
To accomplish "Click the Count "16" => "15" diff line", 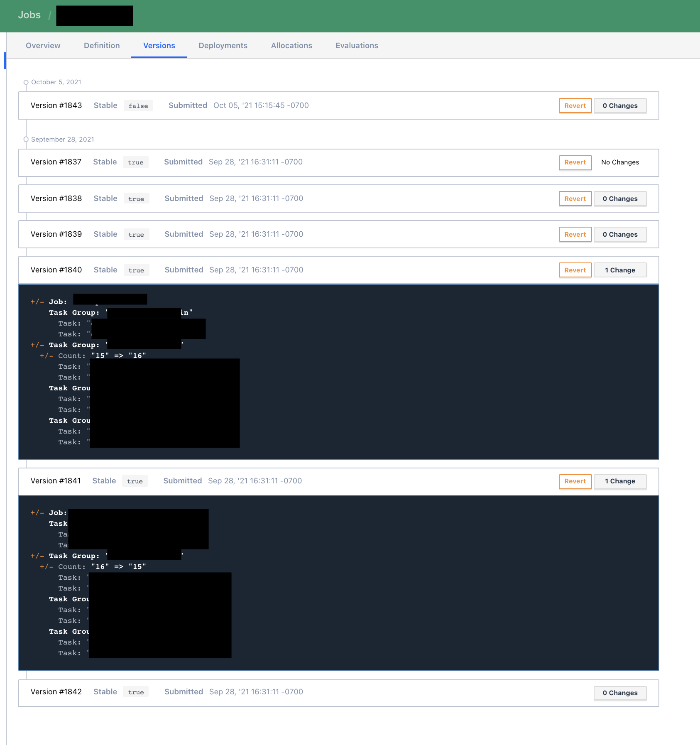I will pyautogui.click(x=93, y=567).
